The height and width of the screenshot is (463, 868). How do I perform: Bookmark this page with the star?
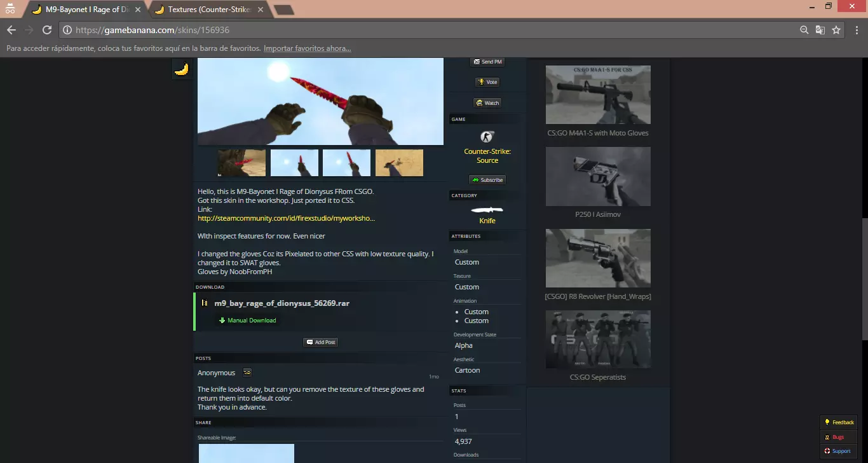[836, 30]
